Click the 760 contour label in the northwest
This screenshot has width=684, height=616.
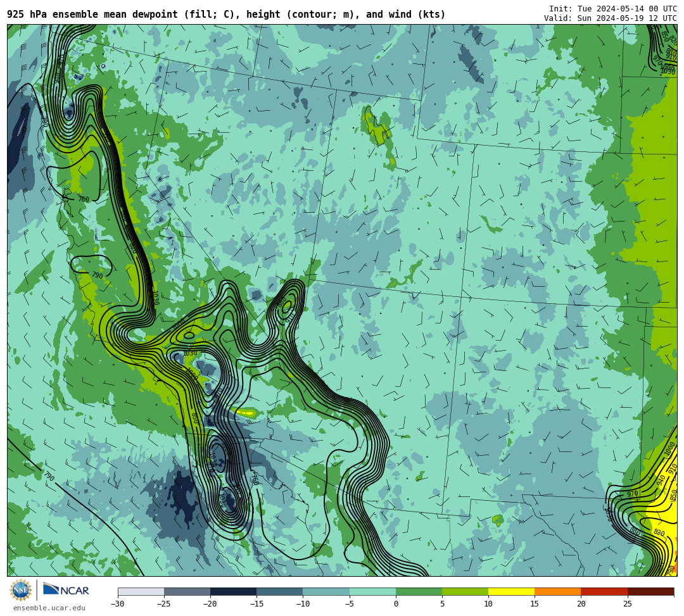pos(84,199)
